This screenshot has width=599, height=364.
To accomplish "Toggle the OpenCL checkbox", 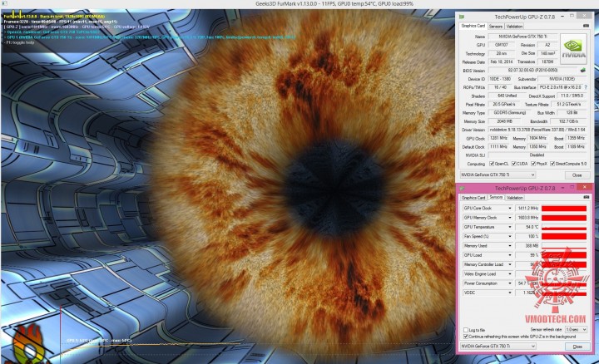I will click(492, 164).
